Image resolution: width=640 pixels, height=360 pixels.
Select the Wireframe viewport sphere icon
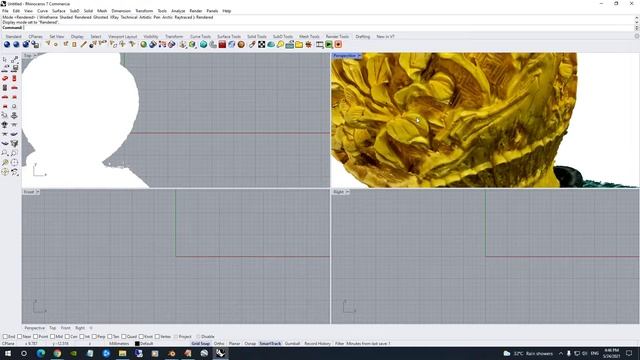[7, 44]
